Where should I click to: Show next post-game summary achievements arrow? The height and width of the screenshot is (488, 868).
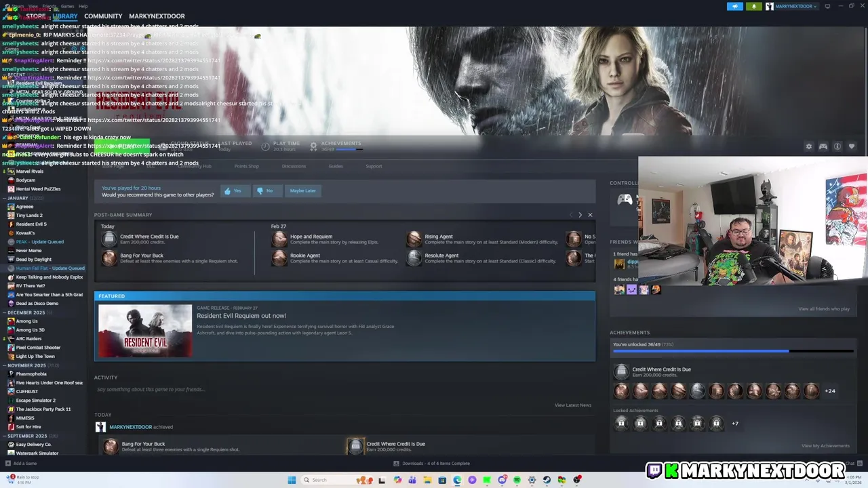click(580, 215)
